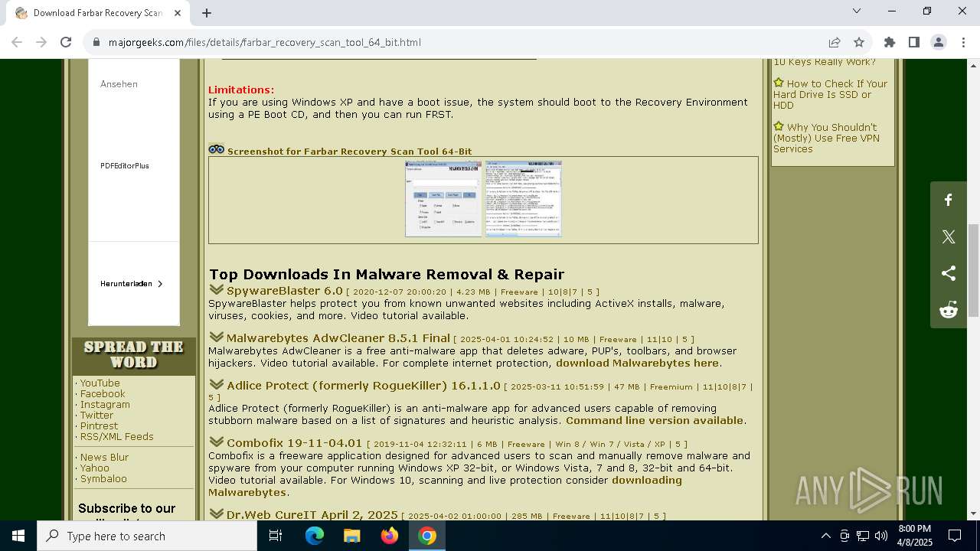Open the tab search dropdown arrow
Viewport: 980px width, 551px height.
tap(857, 11)
